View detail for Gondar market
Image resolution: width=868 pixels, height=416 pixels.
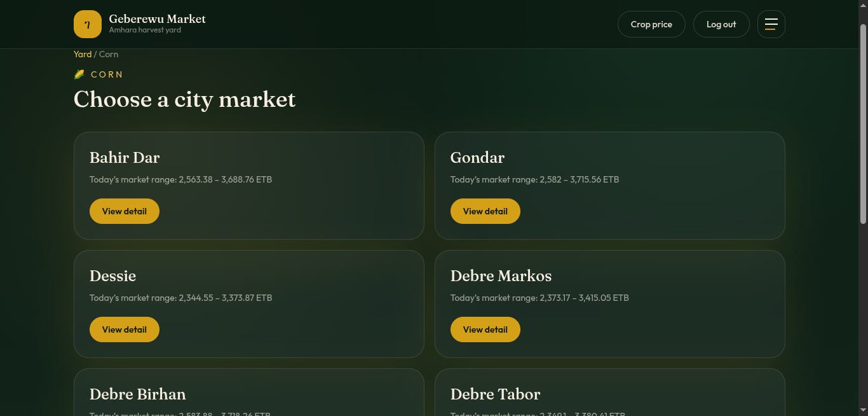(x=485, y=211)
